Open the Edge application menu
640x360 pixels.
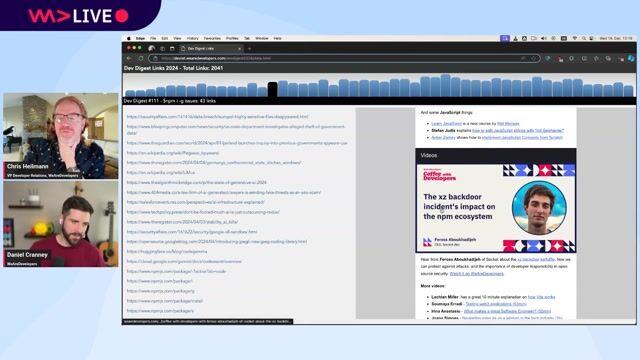point(140,38)
